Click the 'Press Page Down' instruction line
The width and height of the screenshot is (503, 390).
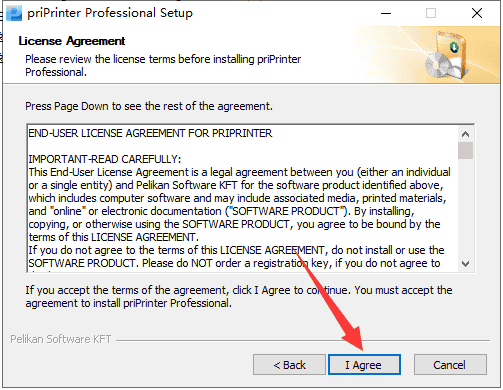pyautogui.click(x=149, y=106)
